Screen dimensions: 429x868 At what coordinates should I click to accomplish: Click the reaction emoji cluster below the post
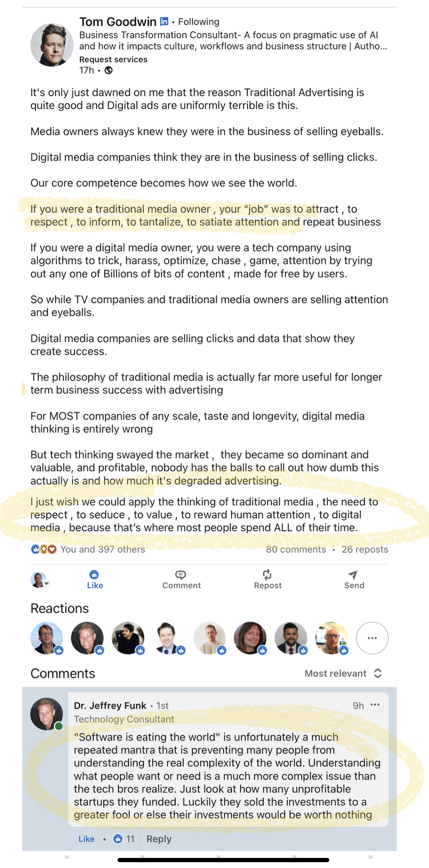coord(43,549)
